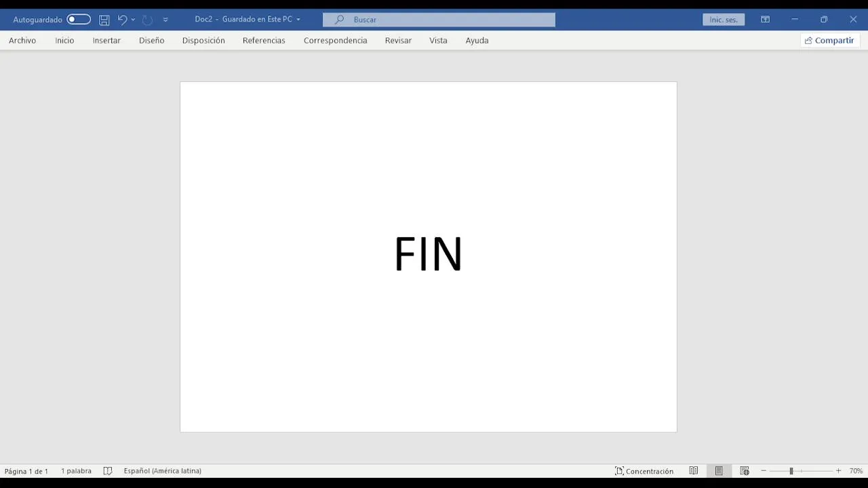Click the spelling check book icon
The height and width of the screenshot is (488, 868).
[x=108, y=471]
